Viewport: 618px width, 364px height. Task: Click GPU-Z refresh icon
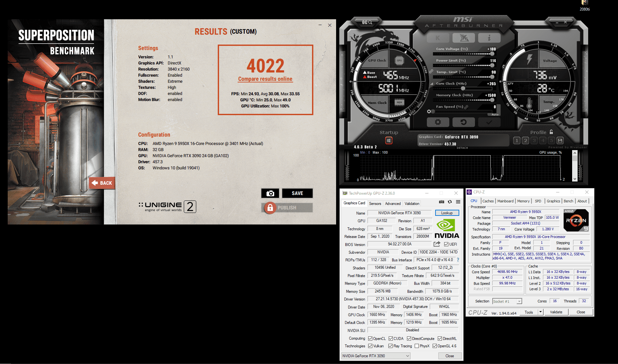click(x=450, y=202)
